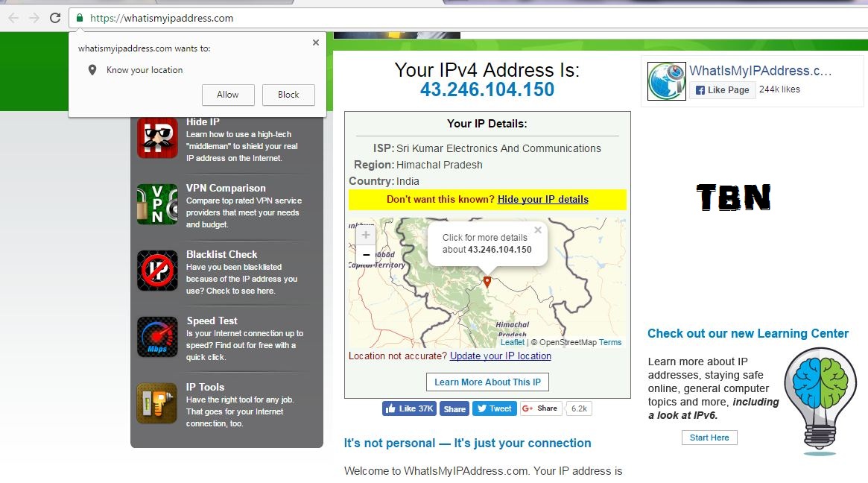868x483 pixels.
Task: Go back with the browser back arrow
Action: [13, 18]
